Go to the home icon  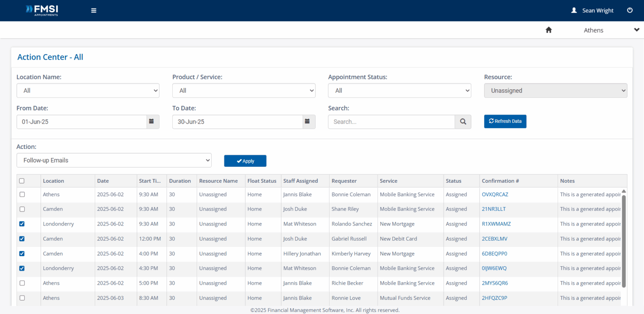point(548,30)
